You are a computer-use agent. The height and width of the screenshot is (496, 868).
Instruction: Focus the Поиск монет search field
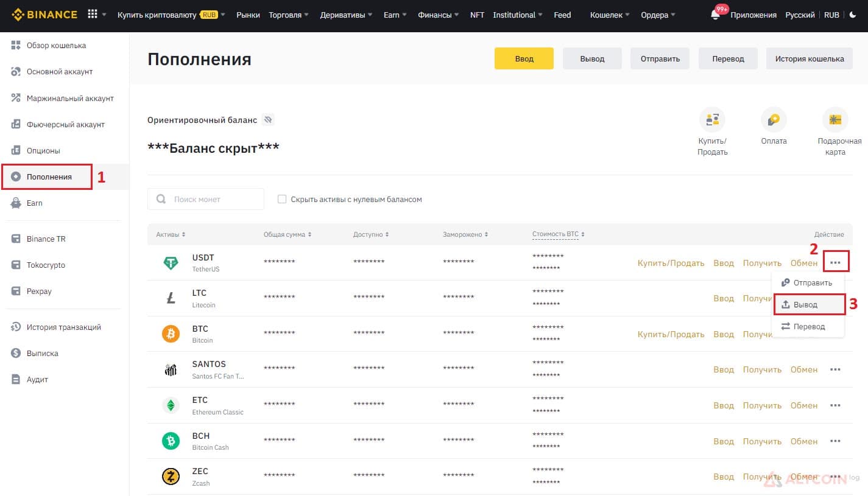206,199
